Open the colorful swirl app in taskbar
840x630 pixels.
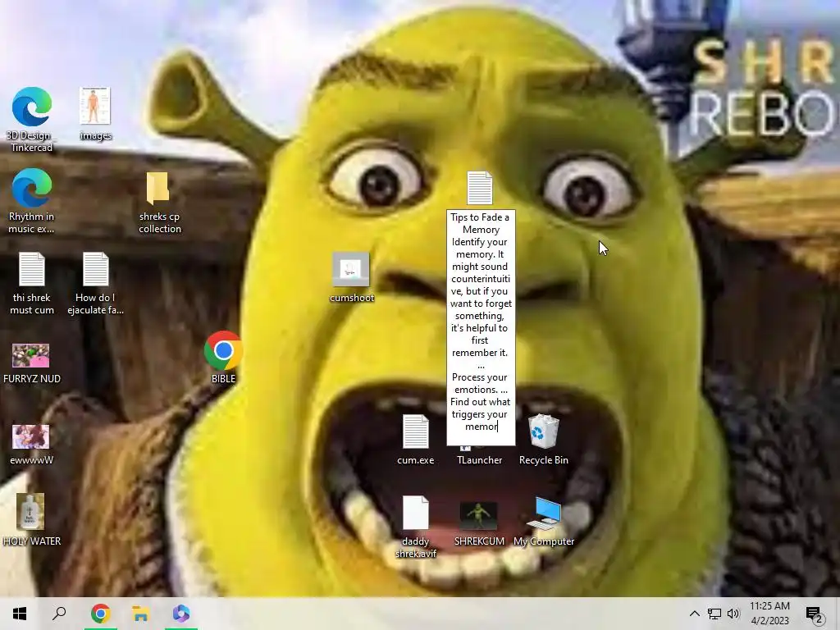tap(181, 614)
